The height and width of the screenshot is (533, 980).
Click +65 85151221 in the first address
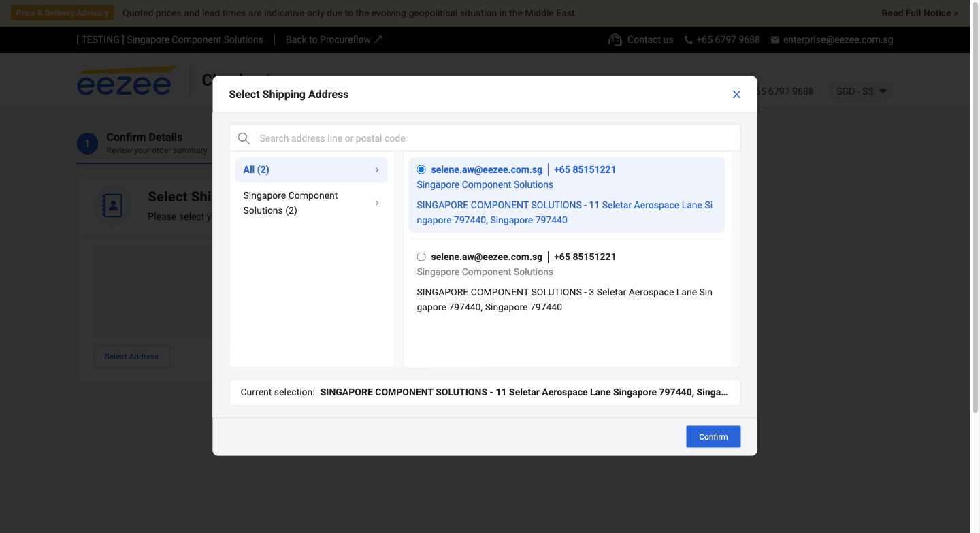click(x=585, y=169)
